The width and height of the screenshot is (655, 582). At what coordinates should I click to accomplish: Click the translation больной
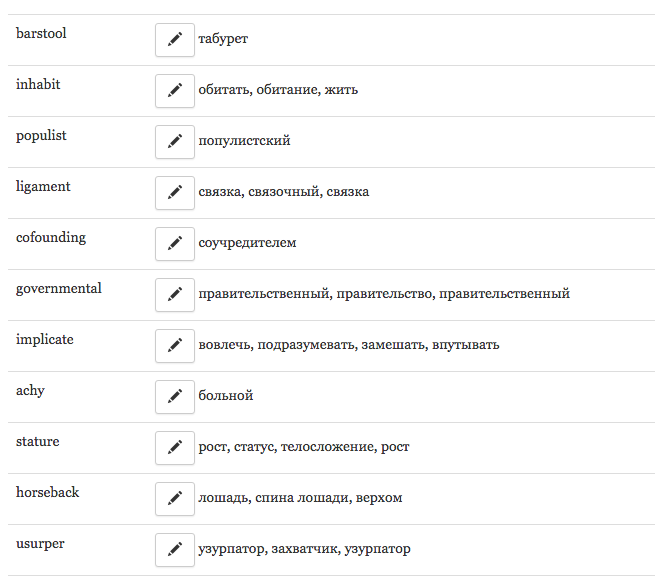click(226, 396)
